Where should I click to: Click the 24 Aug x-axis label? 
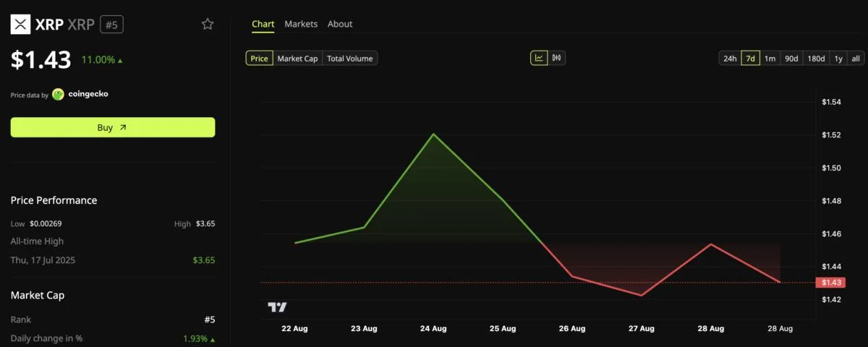(433, 328)
